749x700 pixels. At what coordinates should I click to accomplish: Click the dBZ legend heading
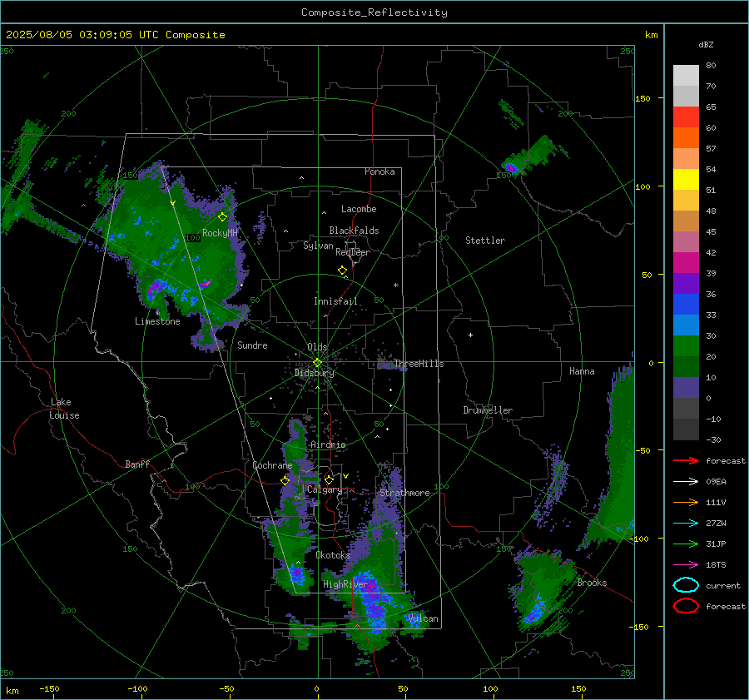click(x=706, y=44)
